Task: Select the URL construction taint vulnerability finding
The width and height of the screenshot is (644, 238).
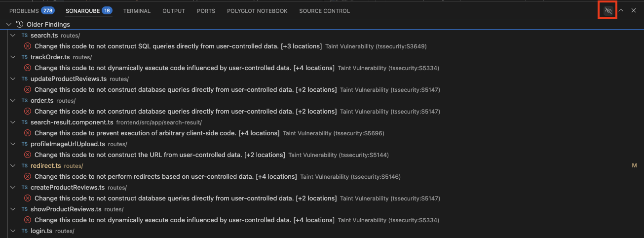Action: coord(159,155)
